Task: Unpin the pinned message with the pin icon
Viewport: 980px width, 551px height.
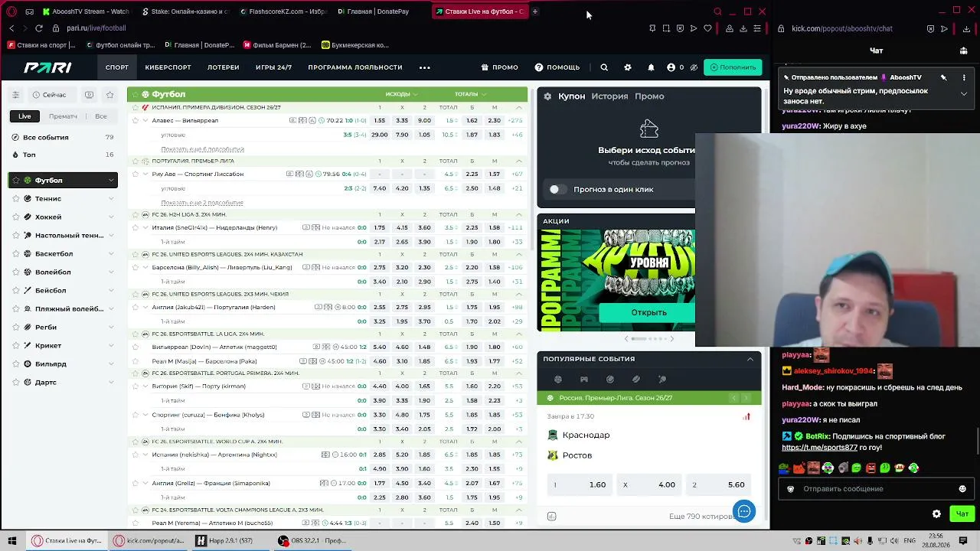Action: tap(943, 77)
